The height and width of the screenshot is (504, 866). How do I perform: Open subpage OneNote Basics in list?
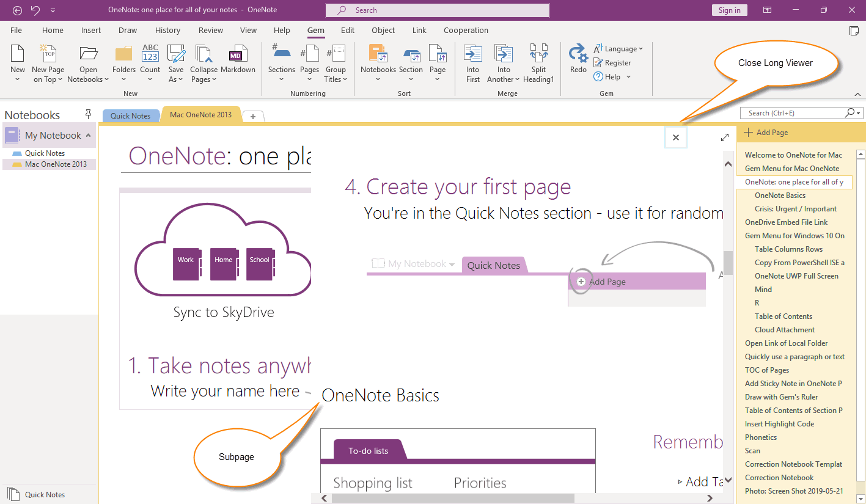(780, 195)
